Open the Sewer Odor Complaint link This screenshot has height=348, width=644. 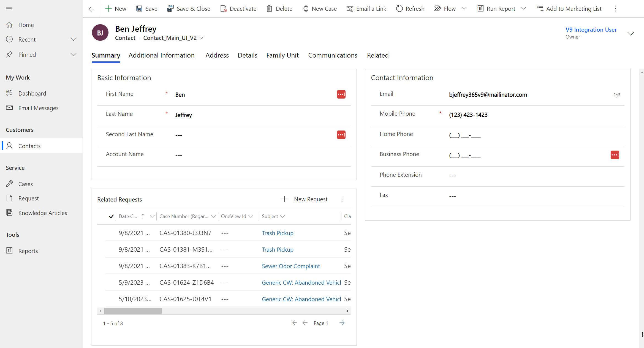click(x=291, y=266)
